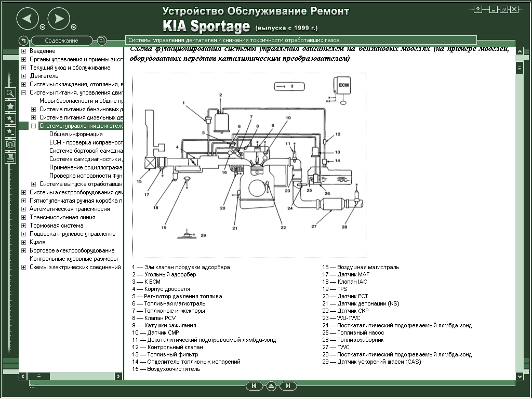Click the remove bookmark star-minus icon
Image resolution: width=532 pixels, height=399 pixels.
[x=10, y=131]
